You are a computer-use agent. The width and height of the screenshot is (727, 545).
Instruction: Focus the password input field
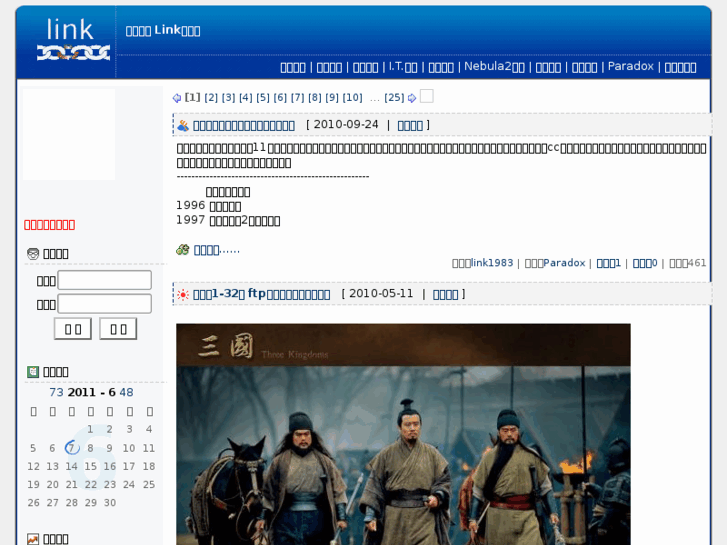104,304
